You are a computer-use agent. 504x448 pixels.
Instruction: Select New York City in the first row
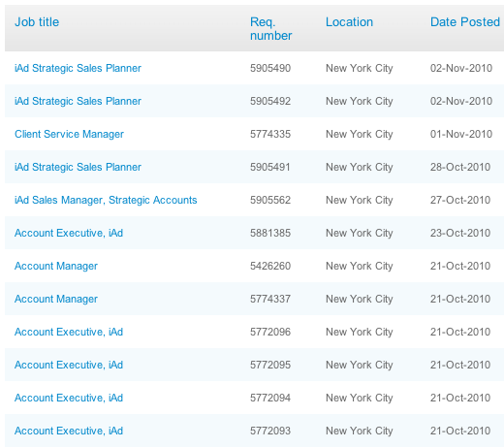coord(360,68)
